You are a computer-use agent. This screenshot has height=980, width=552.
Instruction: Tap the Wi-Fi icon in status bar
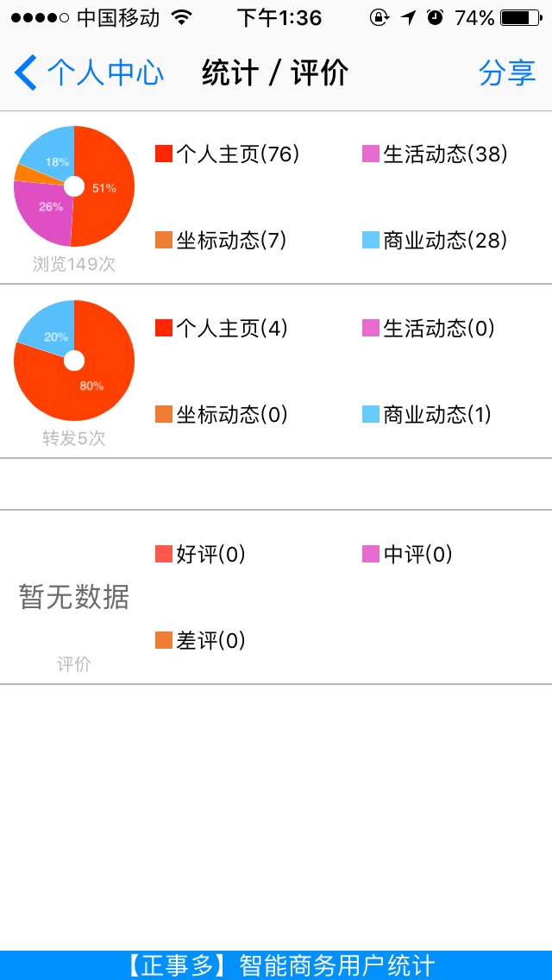click(181, 17)
